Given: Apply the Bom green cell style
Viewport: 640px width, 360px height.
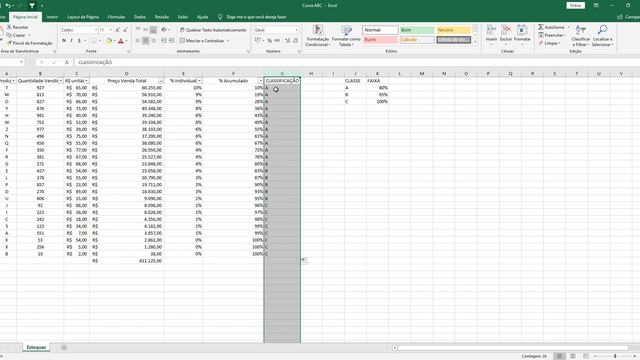Looking at the screenshot, I should click(417, 30).
